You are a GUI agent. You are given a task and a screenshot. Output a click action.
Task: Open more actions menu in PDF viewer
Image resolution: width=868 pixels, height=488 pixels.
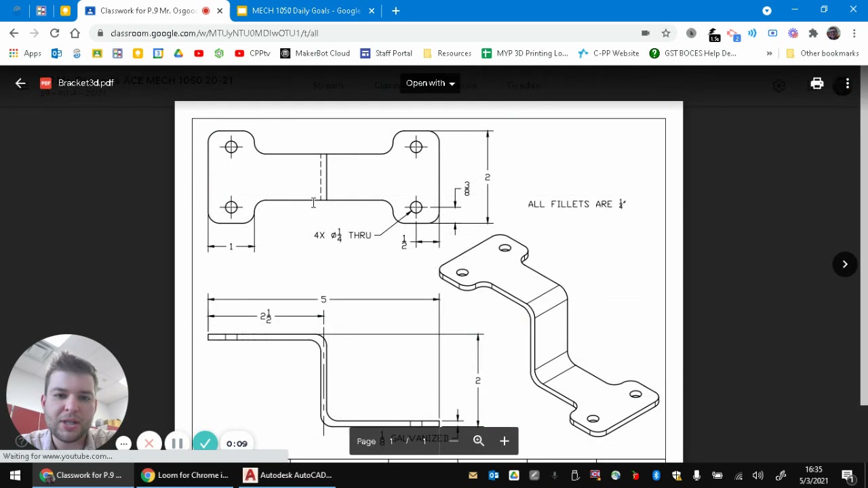tap(847, 83)
